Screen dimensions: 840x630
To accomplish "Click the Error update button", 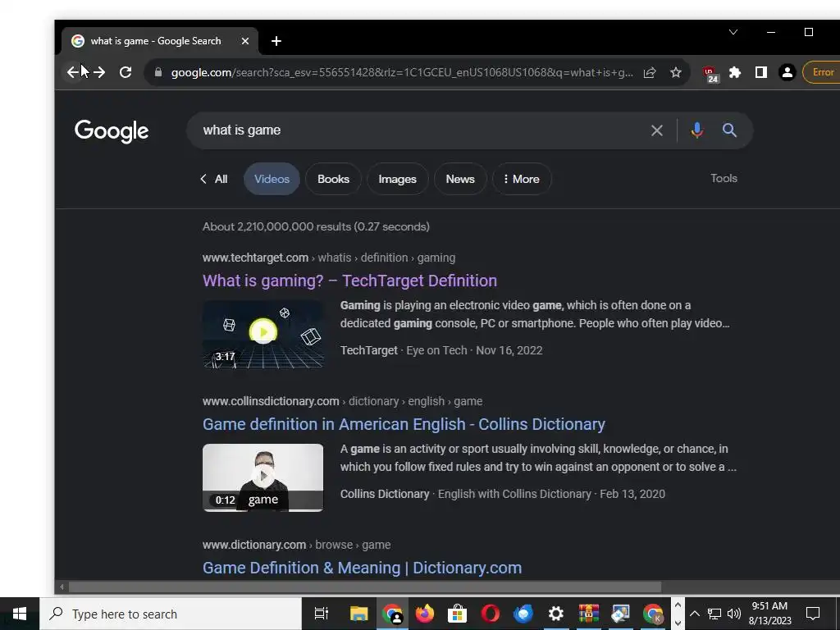I will click(822, 72).
